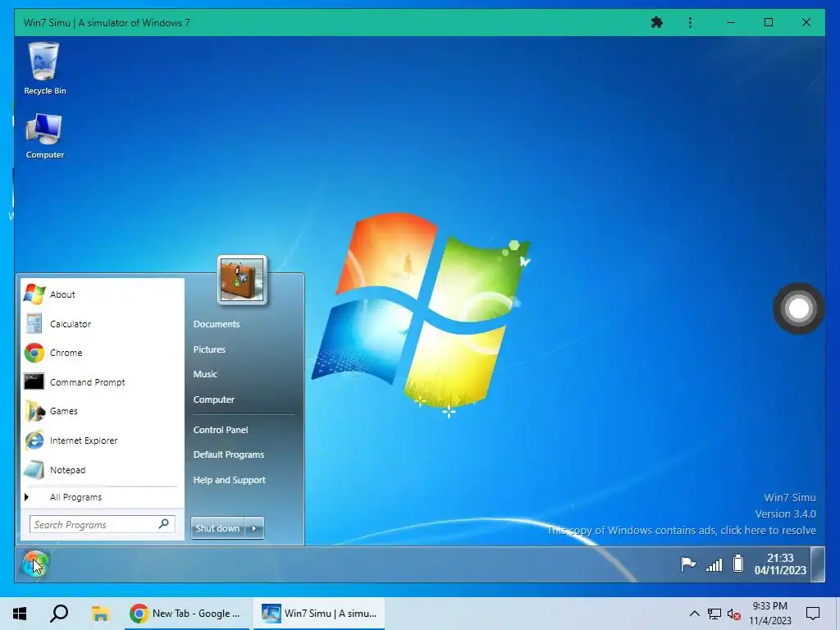
Task: Click the user account picture in Start menu
Action: coord(242,281)
